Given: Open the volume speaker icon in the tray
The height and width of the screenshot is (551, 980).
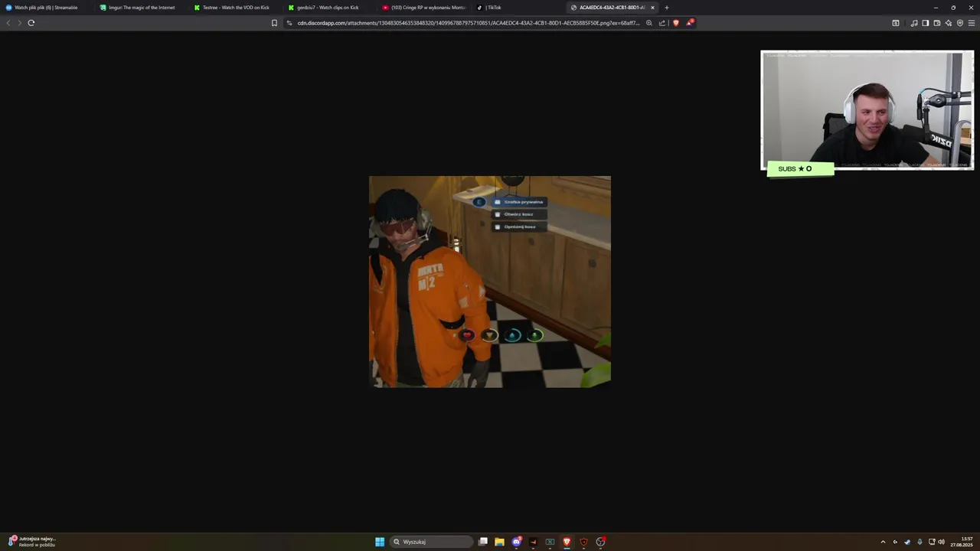Looking at the screenshot, I should coord(941,542).
